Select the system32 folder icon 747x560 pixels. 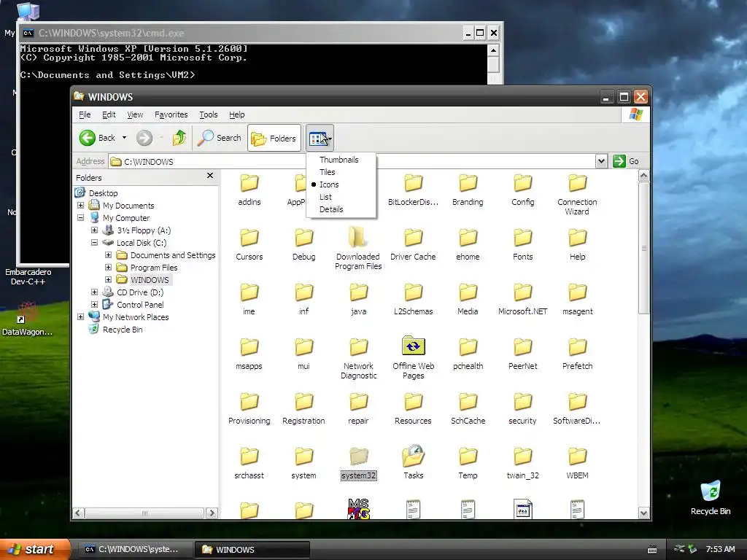(x=358, y=456)
